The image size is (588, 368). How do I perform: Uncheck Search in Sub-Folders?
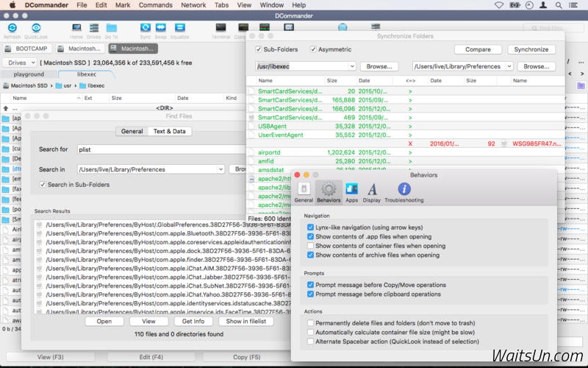(x=43, y=185)
